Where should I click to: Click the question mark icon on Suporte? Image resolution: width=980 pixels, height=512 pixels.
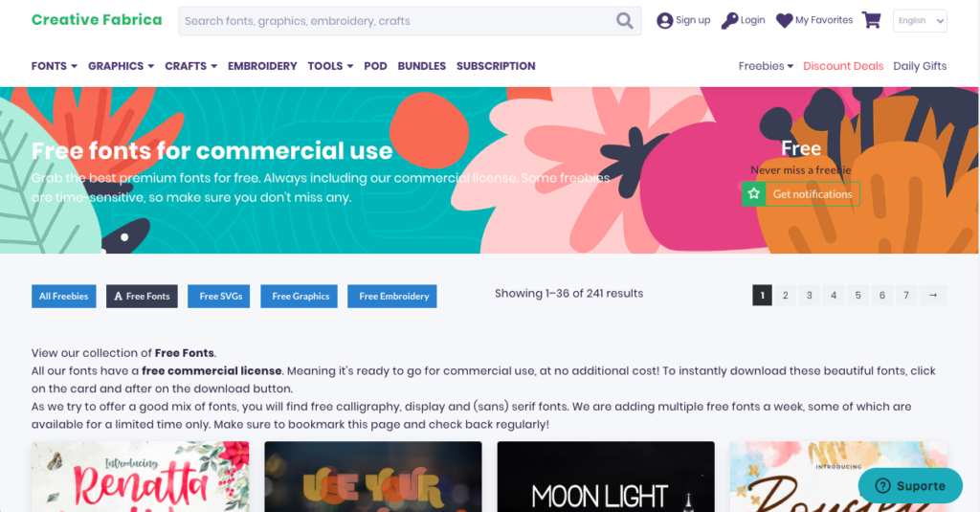click(x=882, y=486)
